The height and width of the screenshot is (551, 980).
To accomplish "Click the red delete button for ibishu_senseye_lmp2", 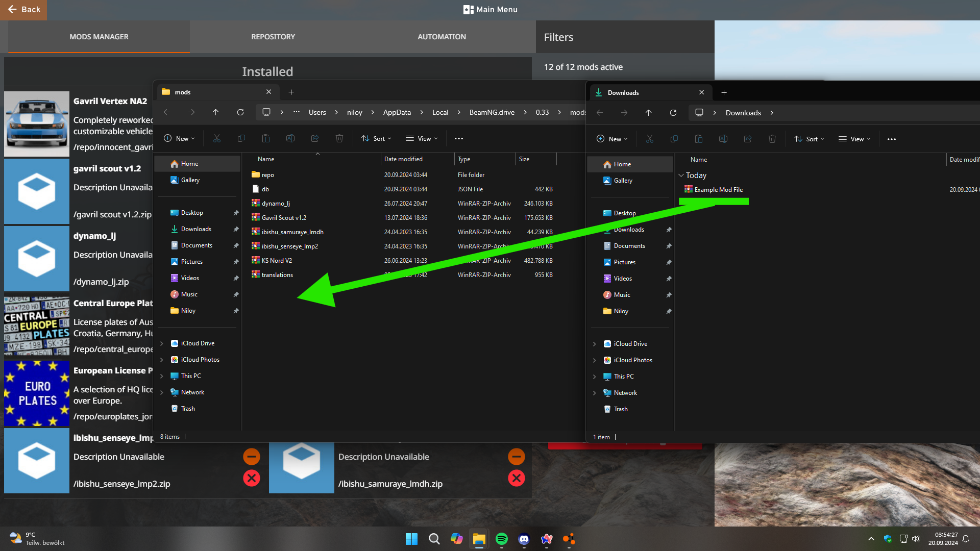I will tap(251, 478).
